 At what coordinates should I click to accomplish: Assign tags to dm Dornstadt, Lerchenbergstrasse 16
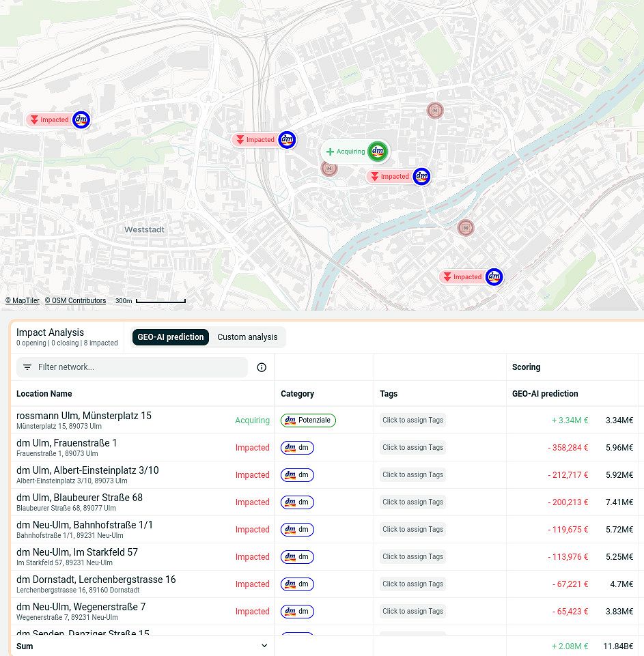click(412, 584)
